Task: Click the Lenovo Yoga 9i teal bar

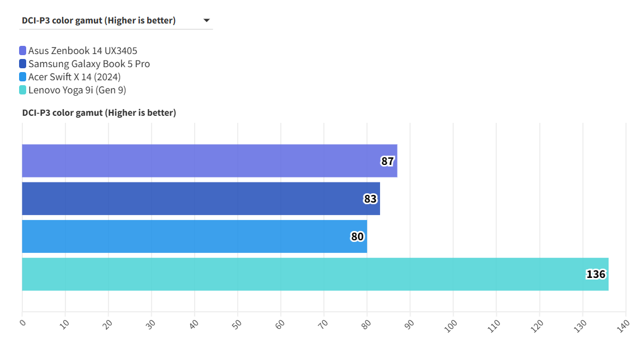Action: click(305, 274)
